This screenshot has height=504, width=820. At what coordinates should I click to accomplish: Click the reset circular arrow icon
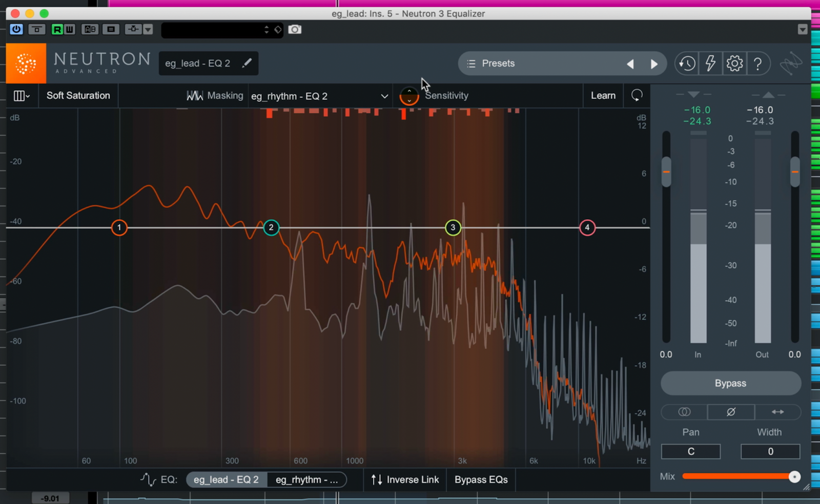click(637, 95)
